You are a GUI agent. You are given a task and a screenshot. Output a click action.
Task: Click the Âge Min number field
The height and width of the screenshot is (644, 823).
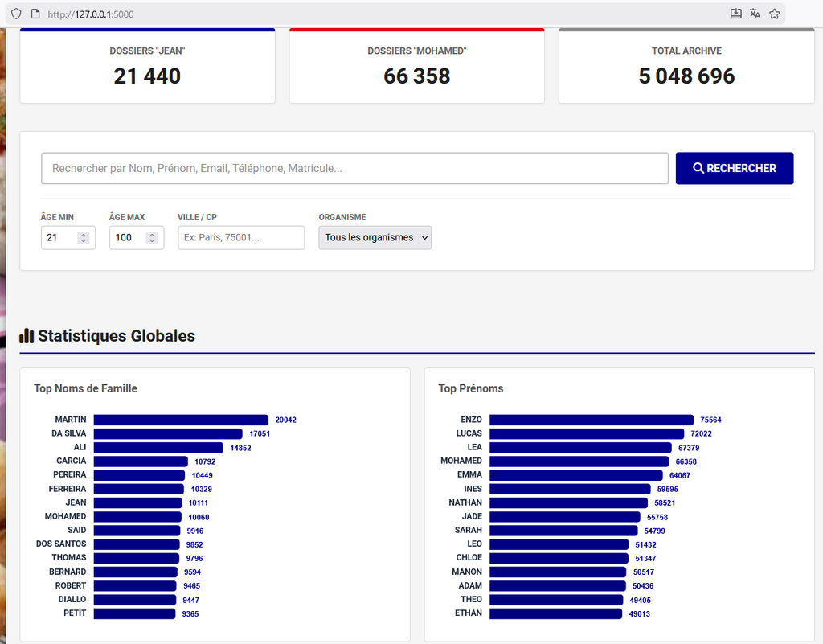pos(59,238)
